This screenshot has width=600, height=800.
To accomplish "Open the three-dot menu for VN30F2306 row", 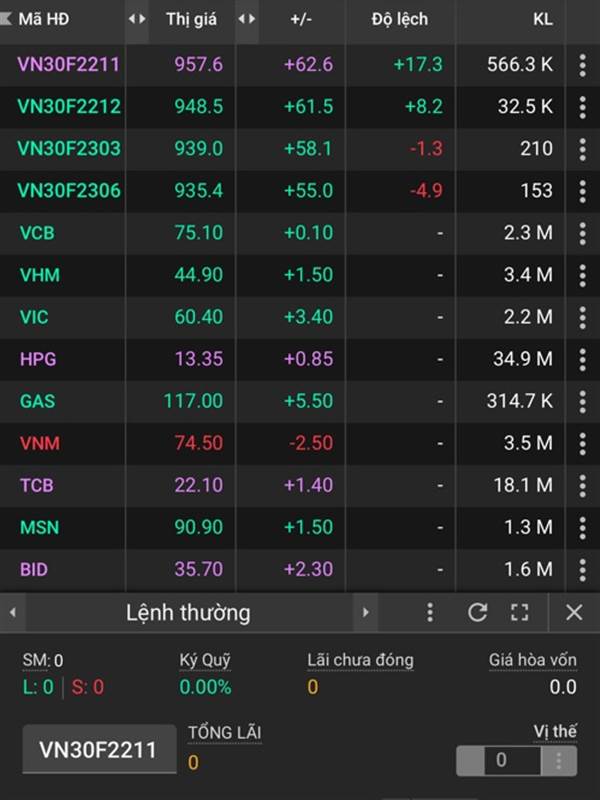I will pyautogui.click(x=583, y=191).
